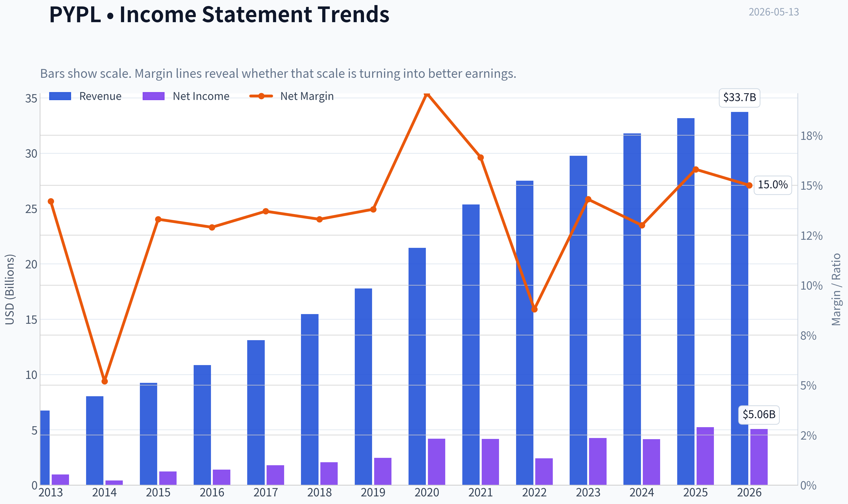This screenshot has width=848, height=504.
Task: Click the chart subtitle about margin lines
Action: tap(278, 73)
